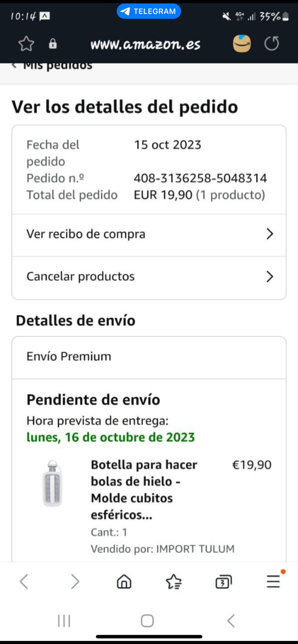298x644 pixels.
Task: Open the browser hamburger menu
Action: [273, 581]
